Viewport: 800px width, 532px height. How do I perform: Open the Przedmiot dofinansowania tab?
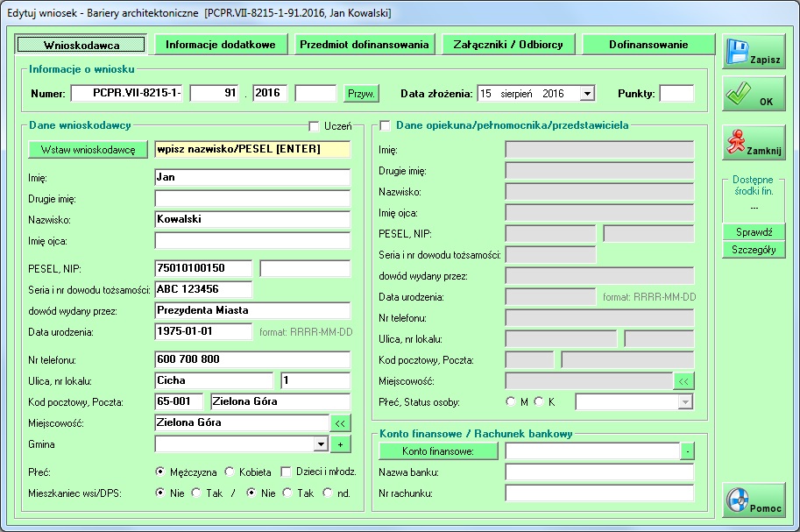365,45
